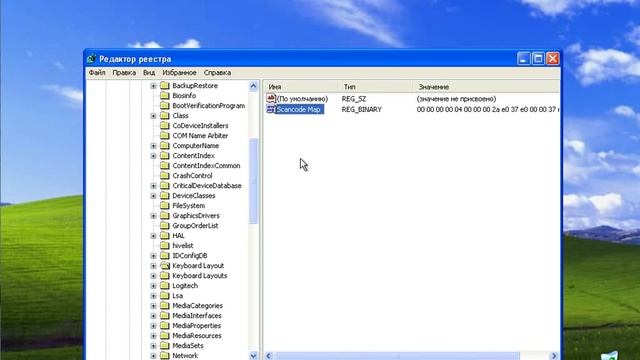640x360 pixels.
Task: Click the Biosinfo folder icon
Action: pyautogui.click(x=165, y=96)
